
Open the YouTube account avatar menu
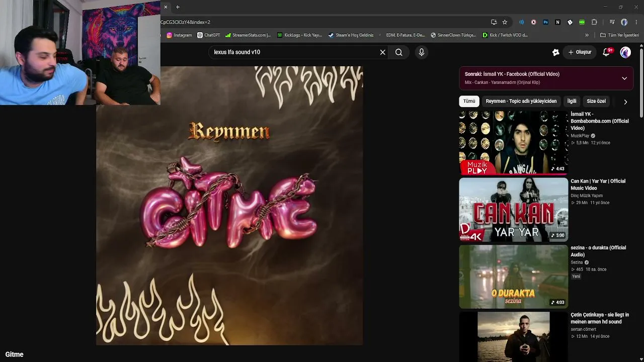pos(625,52)
